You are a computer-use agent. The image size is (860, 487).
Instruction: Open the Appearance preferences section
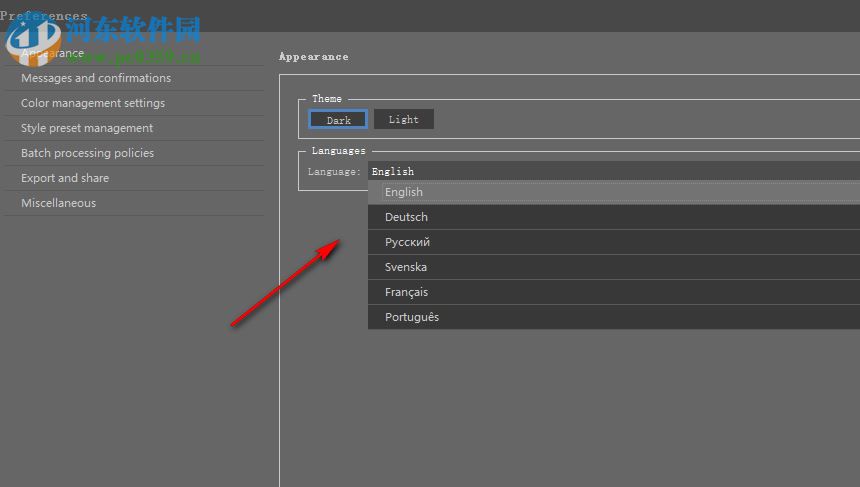[134, 53]
